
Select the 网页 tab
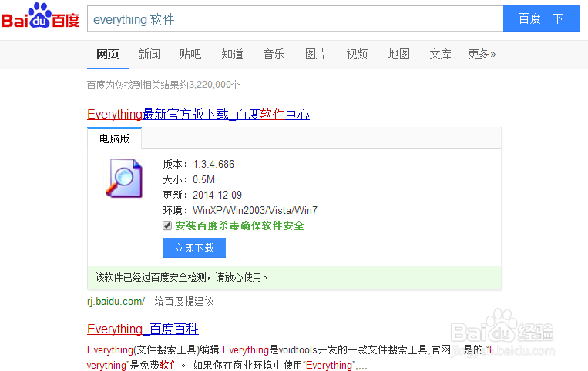pos(108,55)
